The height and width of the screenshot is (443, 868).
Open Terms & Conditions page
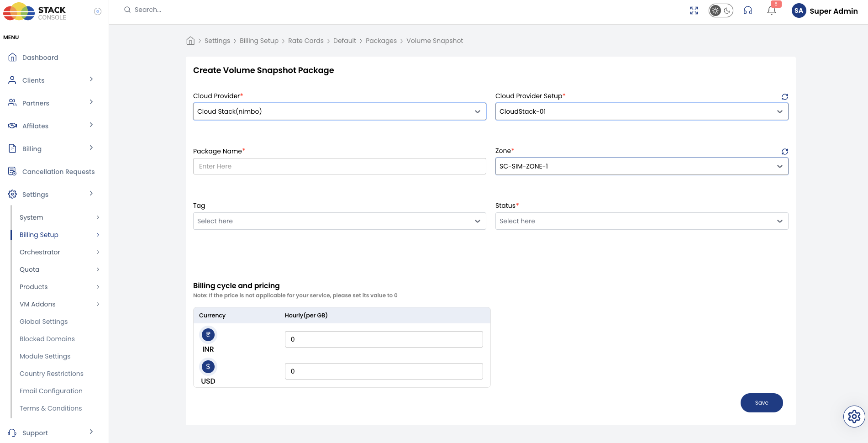[x=51, y=408]
